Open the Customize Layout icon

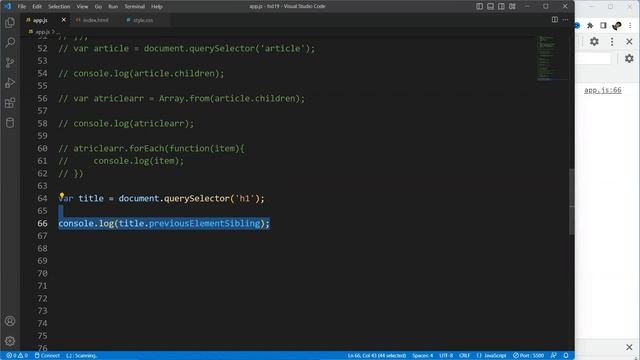512,6
